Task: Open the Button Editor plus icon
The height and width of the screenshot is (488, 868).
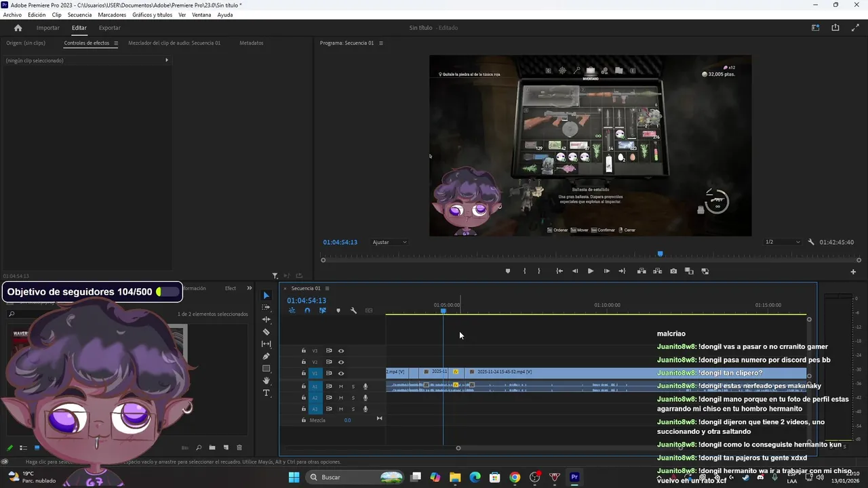Action: [853, 272]
